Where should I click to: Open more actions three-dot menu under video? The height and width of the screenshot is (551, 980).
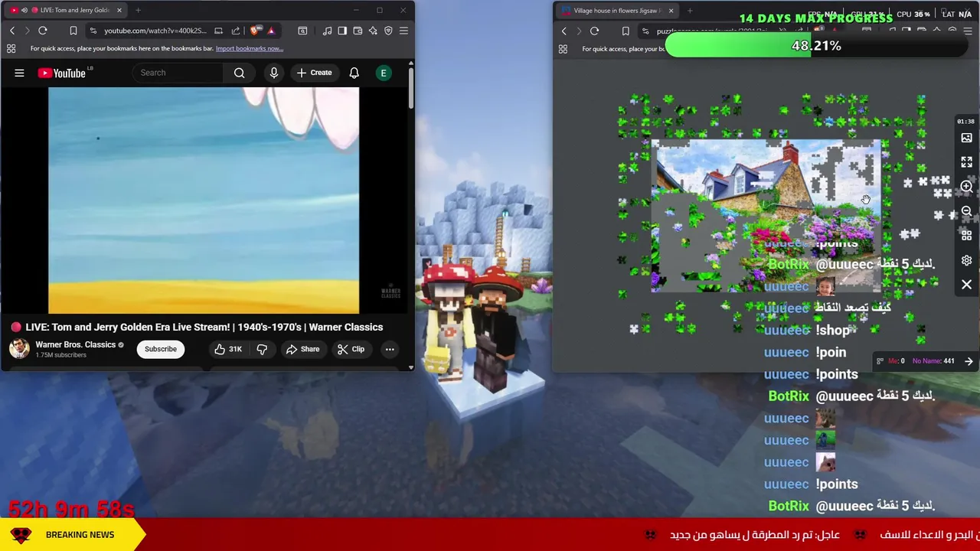[390, 349]
